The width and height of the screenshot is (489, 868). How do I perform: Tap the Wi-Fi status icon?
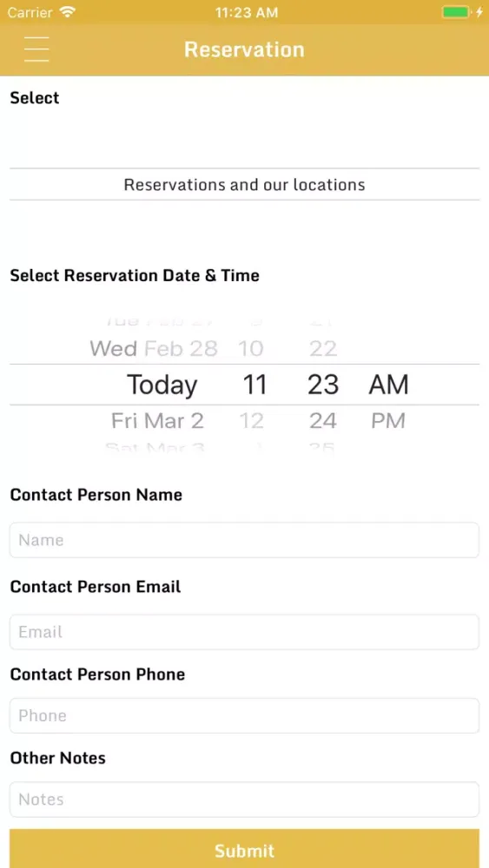click(x=69, y=11)
